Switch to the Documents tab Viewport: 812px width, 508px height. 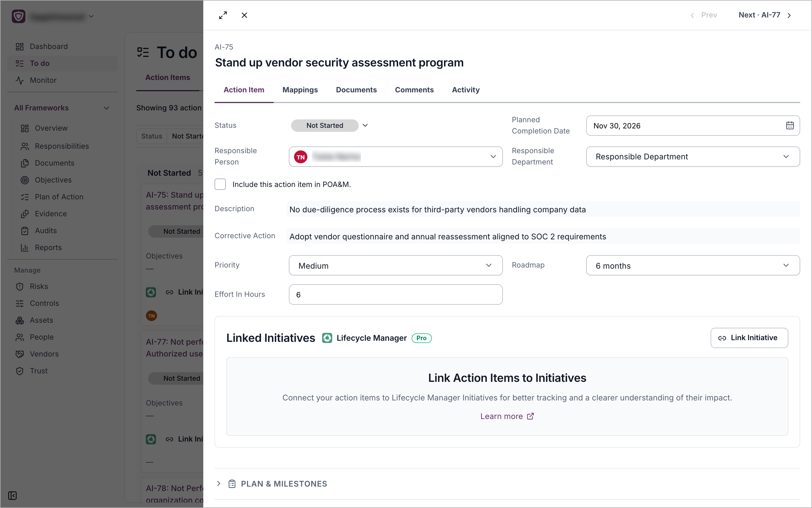356,90
